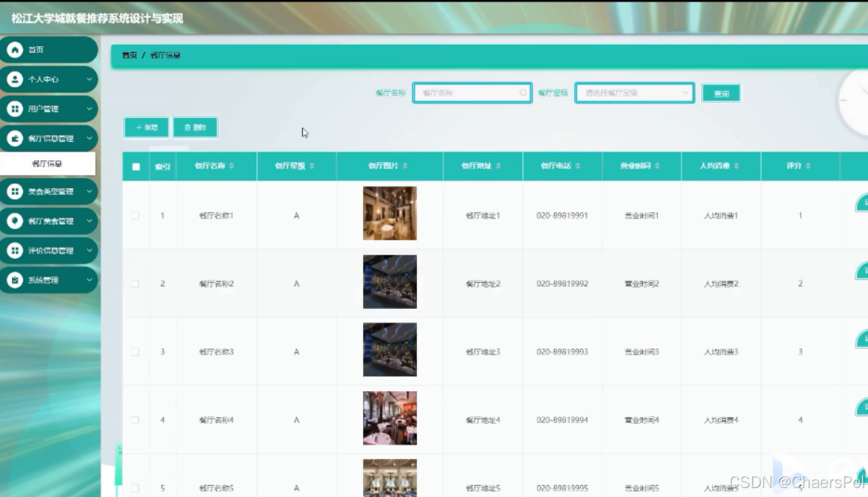The width and height of the screenshot is (868, 497).
Task: Click the 评价信息管理 grid icon
Action: (x=15, y=251)
